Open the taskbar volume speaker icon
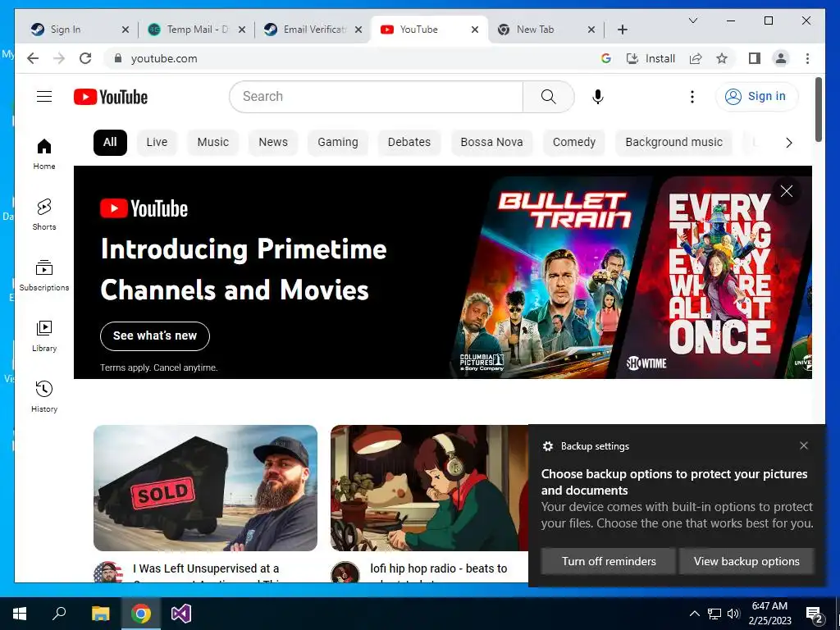840x630 pixels. [x=733, y=614]
